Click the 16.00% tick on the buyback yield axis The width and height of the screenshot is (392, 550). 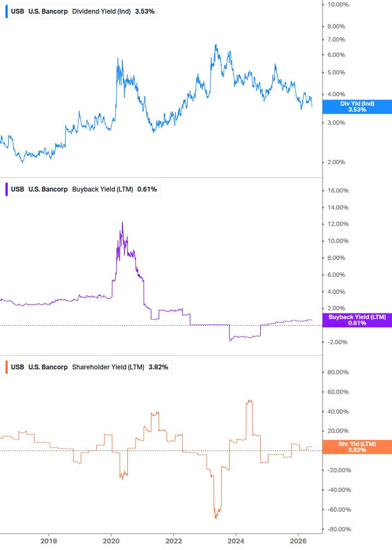tap(338, 190)
